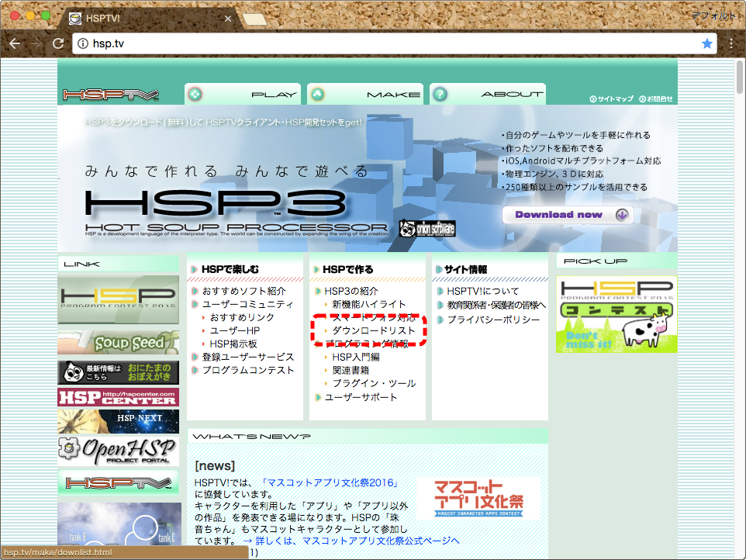Click the HSPTV logo in the header
The width and height of the screenshot is (746, 560).
point(110,95)
